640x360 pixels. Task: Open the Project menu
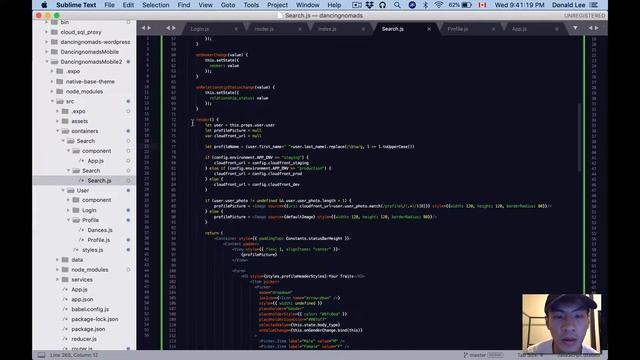(277, 5)
